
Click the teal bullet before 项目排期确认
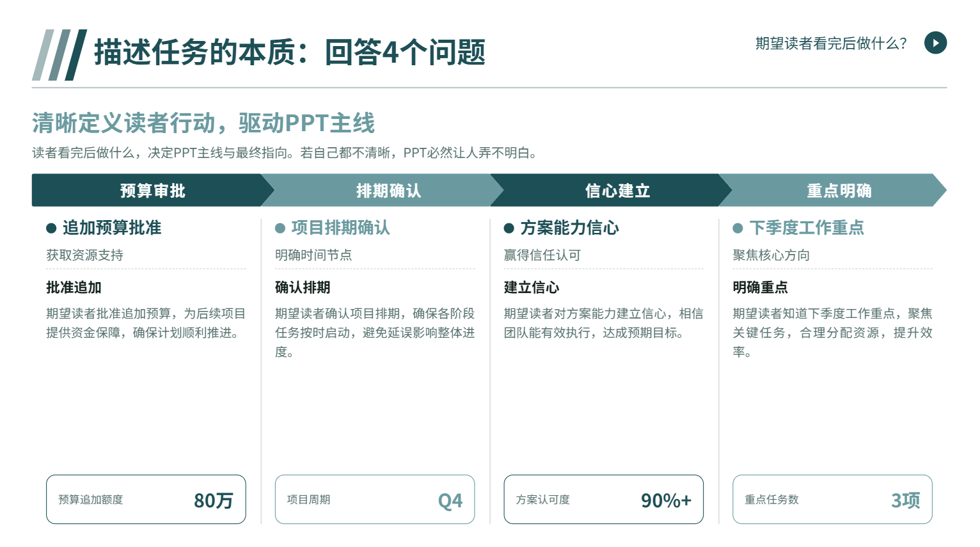click(280, 228)
